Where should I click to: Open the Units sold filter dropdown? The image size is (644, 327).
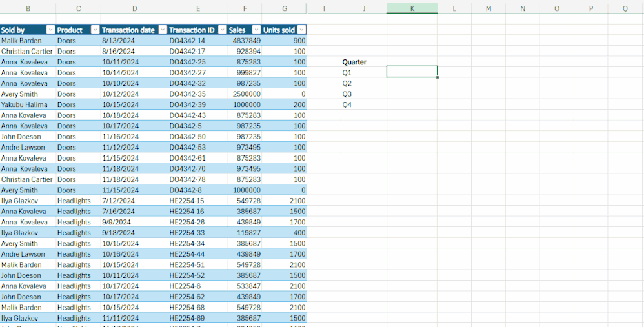[301, 30]
